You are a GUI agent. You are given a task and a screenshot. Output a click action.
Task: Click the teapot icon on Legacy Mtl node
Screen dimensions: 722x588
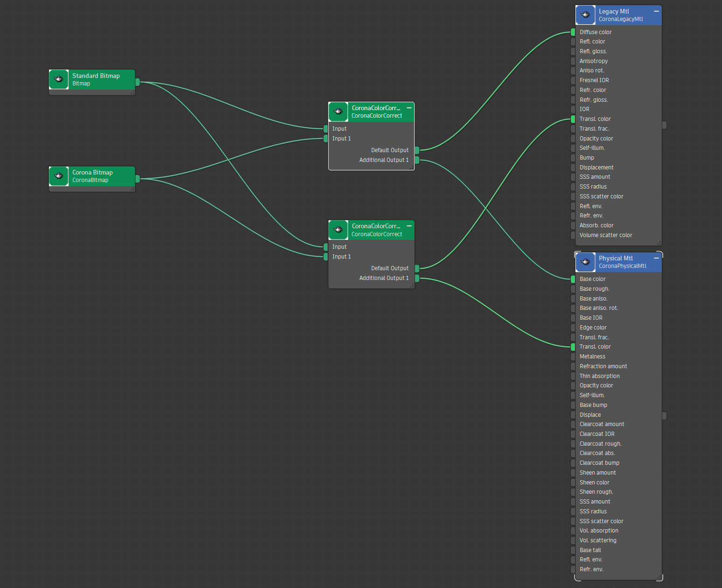585,15
